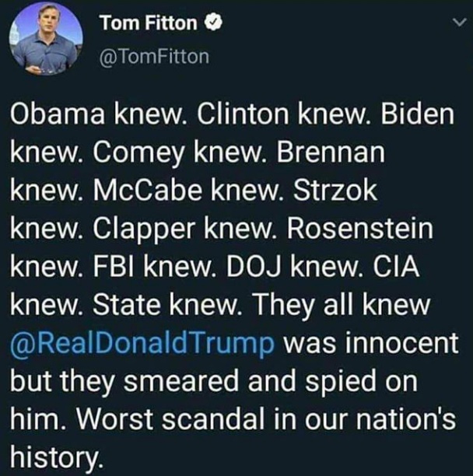Select the word 'Biden' in tweet text

(x=418, y=114)
